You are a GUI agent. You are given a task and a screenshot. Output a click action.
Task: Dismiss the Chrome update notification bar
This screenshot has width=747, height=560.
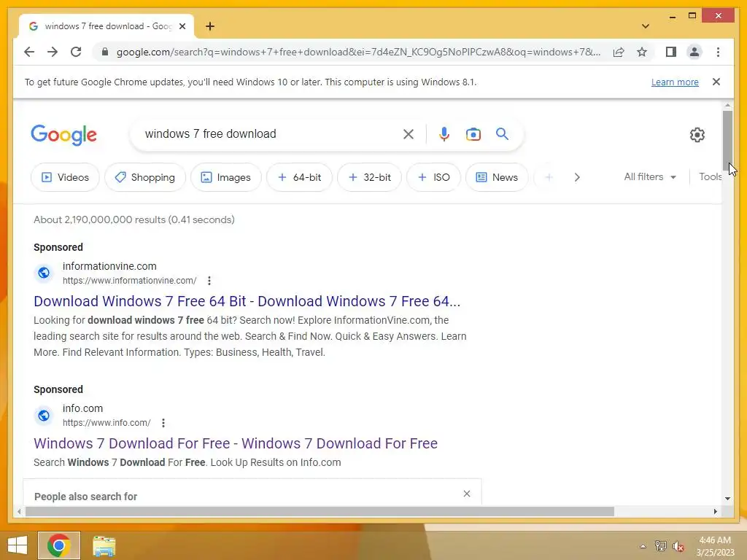click(x=716, y=82)
